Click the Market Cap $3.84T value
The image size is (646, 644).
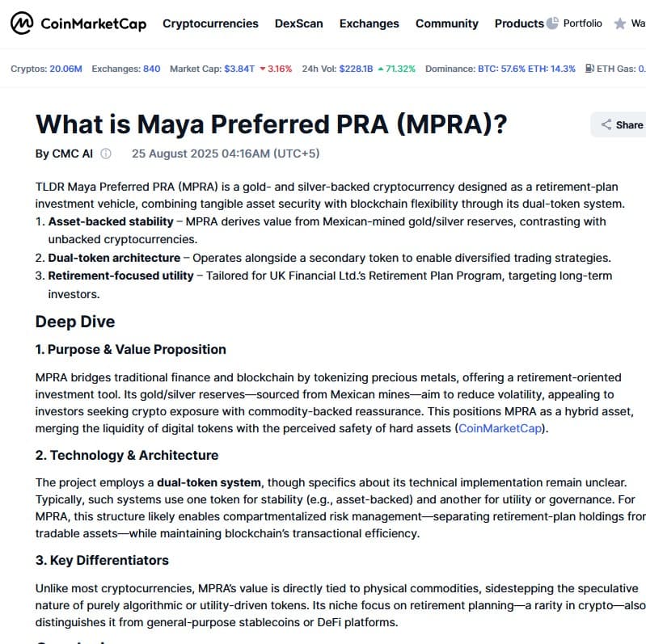(239, 69)
